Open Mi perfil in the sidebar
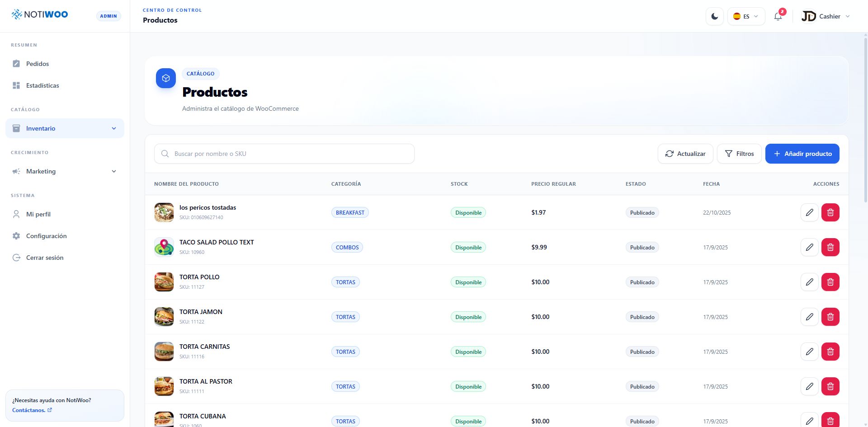This screenshot has height=427, width=868. click(x=65, y=214)
